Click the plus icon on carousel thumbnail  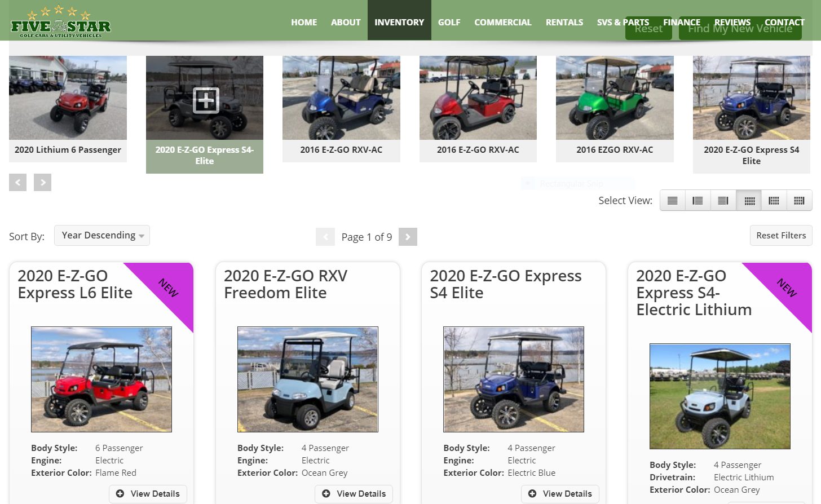click(x=206, y=100)
